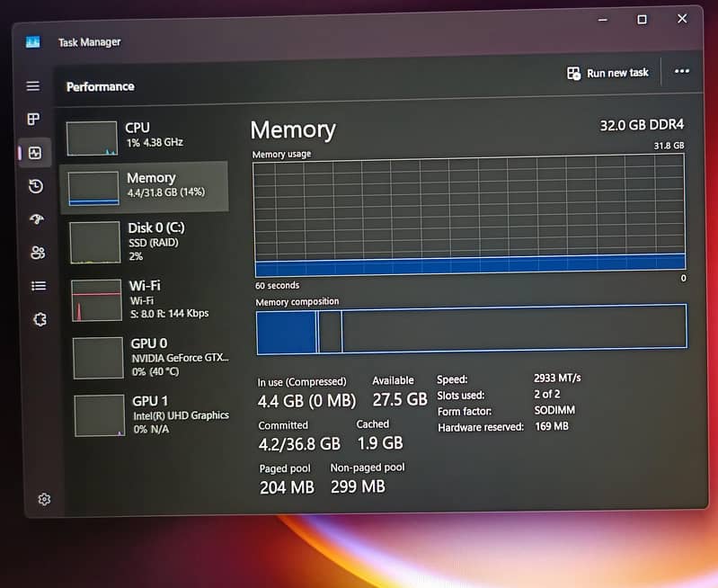This screenshot has height=588, width=718.
Task: Click the CPU mini graph thumbnail
Action: click(x=92, y=138)
